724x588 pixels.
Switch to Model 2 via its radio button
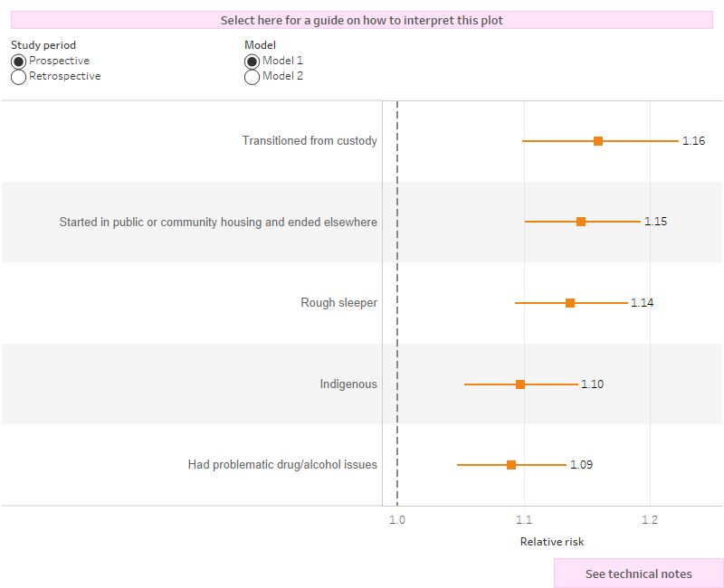click(252, 76)
